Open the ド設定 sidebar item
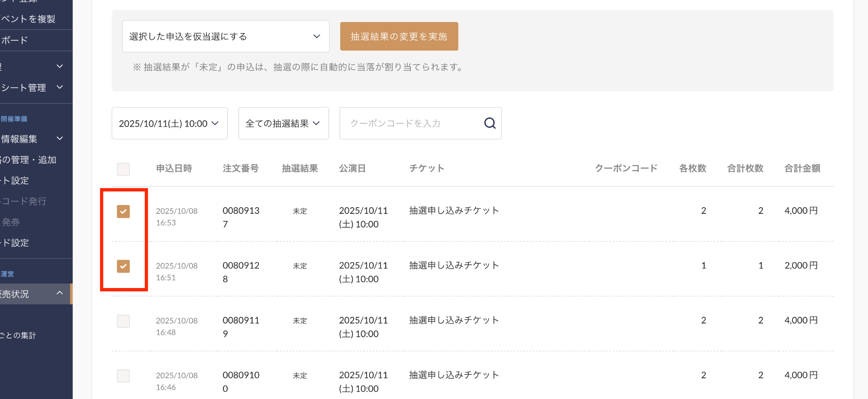 click(15, 243)
